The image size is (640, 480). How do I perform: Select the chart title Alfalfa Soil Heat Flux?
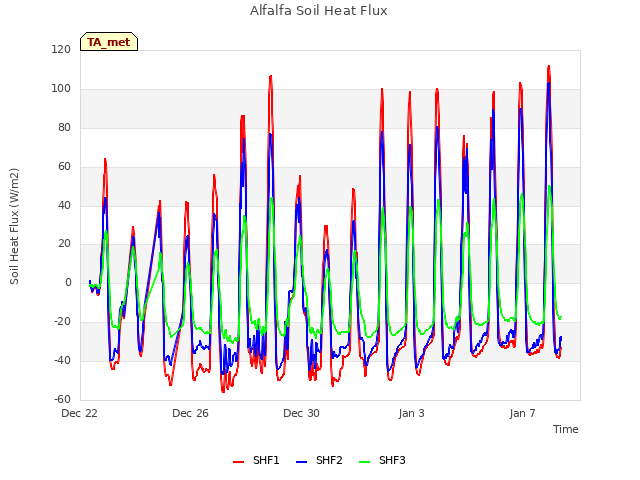[318, 11]
